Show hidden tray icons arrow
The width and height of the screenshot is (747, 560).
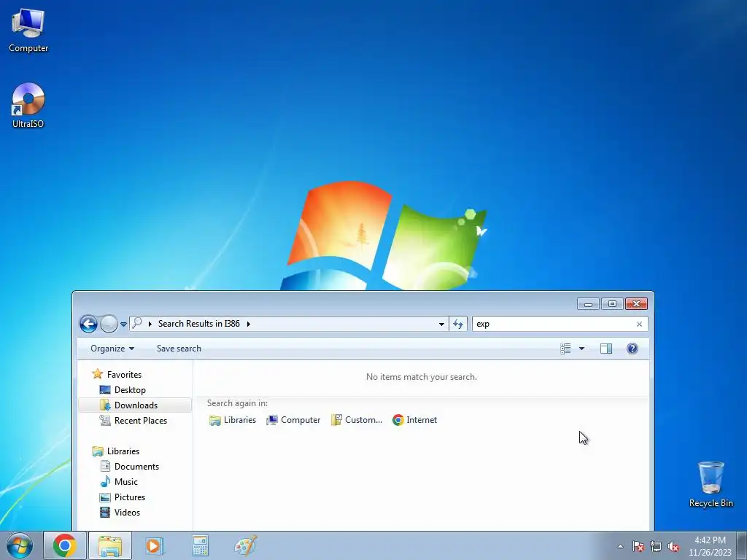[620, 546]
